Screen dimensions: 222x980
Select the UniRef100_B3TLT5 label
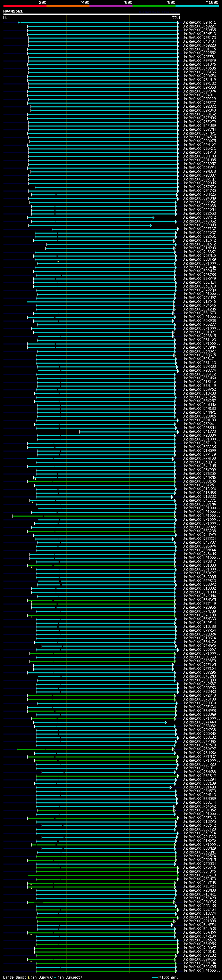click(199, 49)
